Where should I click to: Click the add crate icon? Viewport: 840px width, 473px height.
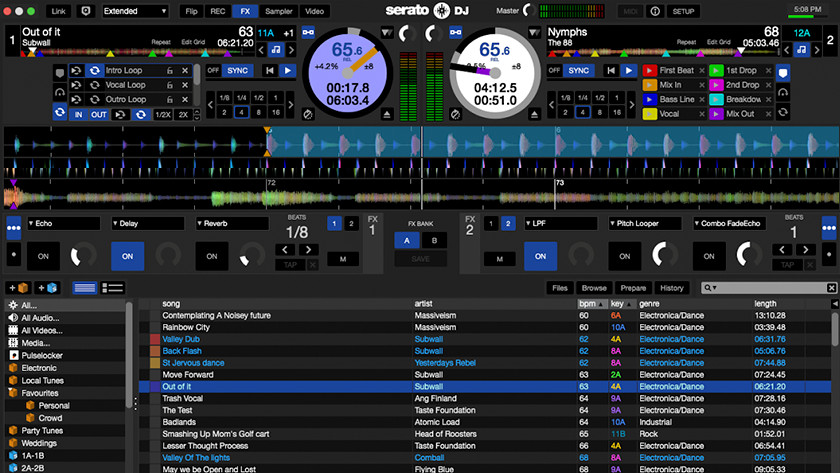[17, 288]
